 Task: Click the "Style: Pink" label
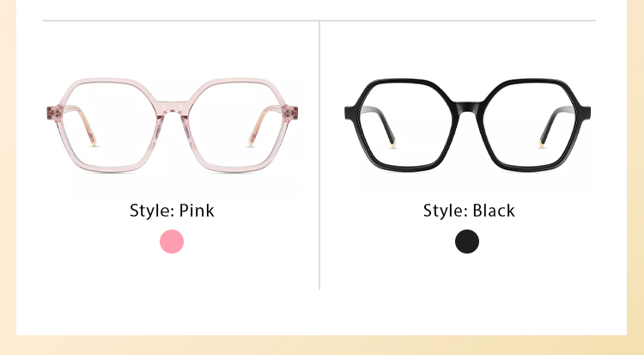pos(172,211)
